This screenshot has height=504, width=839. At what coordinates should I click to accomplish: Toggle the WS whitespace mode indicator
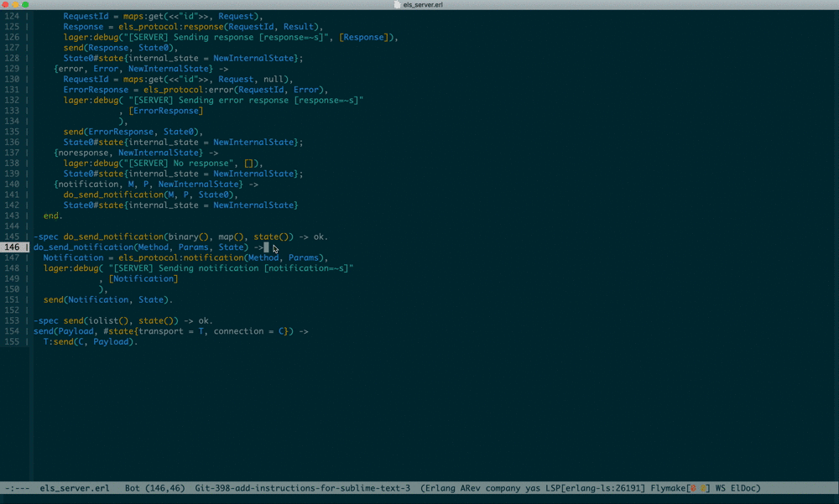(x=718, y=488)
